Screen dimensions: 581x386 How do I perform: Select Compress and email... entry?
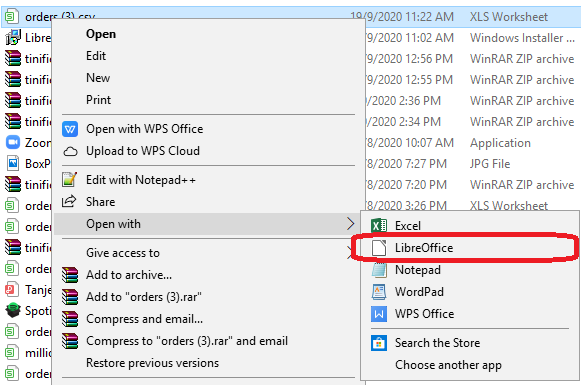145,319
